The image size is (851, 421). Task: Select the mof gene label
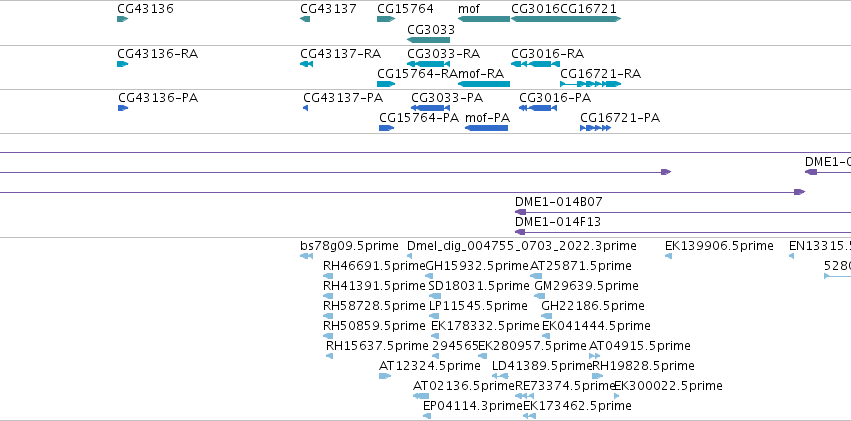(x=469, y=9)
